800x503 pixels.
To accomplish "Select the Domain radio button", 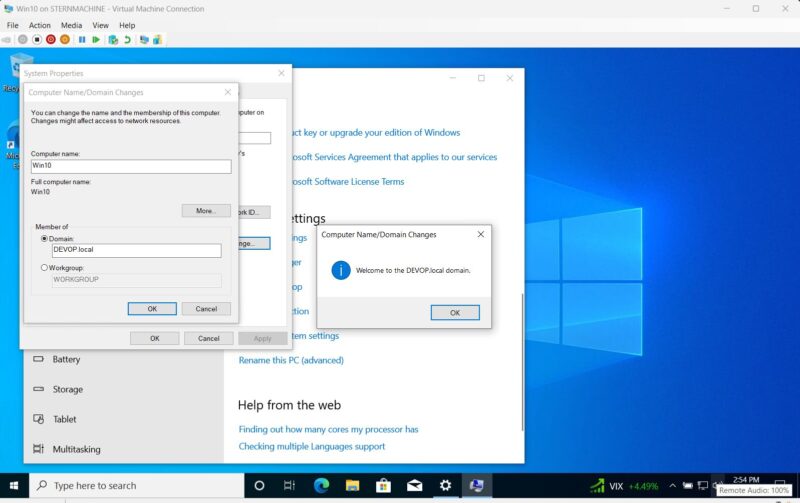I will (x=44, y=238).
